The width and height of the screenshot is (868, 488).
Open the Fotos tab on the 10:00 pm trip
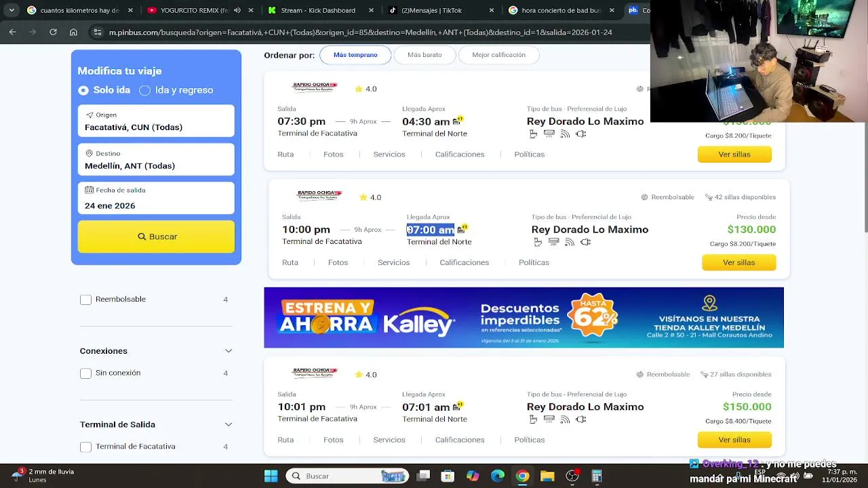tap(338, 262)
